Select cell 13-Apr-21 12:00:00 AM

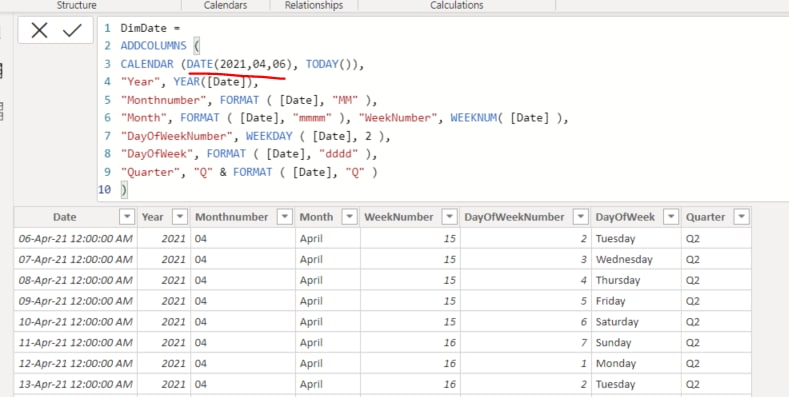click(75, 384)
